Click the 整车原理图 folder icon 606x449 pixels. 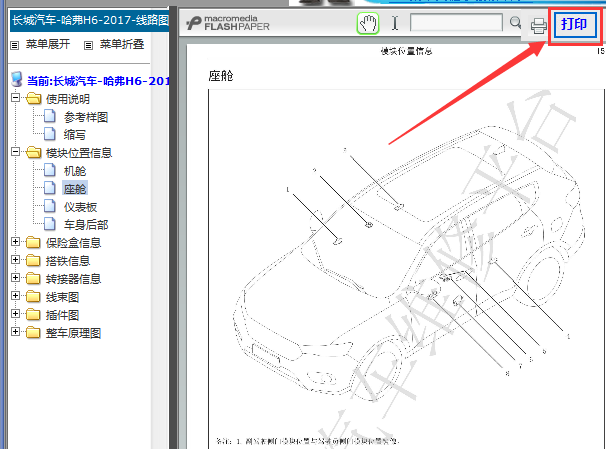pos(33,332)
